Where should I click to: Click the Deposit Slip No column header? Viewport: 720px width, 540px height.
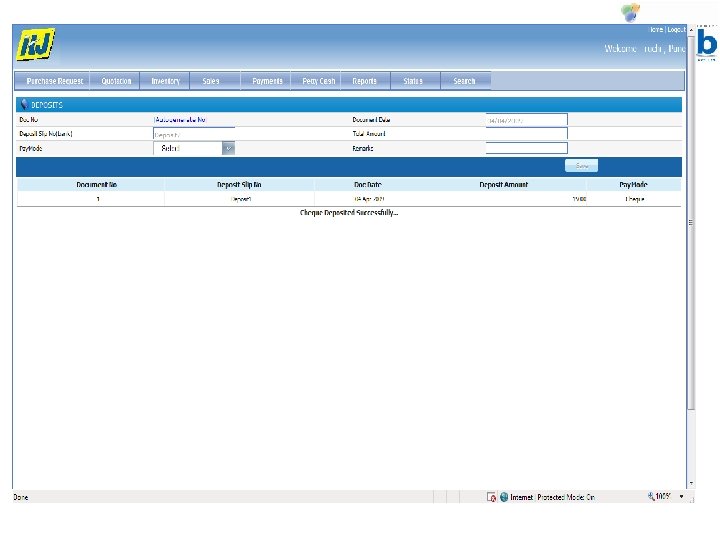pyautogui.click(x=239, y=185)
